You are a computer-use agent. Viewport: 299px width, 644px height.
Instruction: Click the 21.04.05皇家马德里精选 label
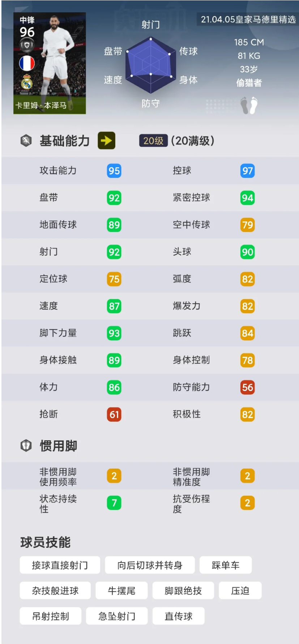click(x=248, y=20)
